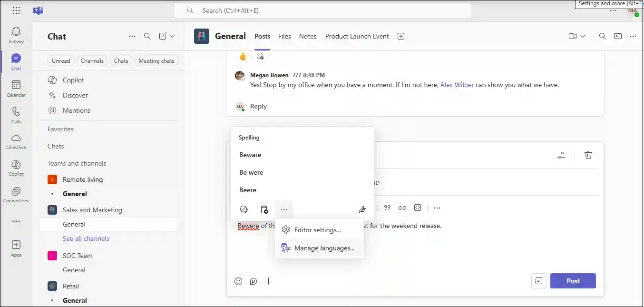Open the Alex Wilber mention link
Screen dimensions: 644x307
[457, 85]
